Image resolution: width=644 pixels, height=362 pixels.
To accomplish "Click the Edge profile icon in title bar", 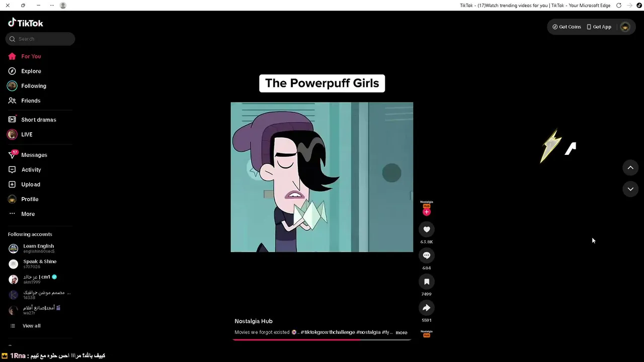I will (x=63, y=6).
